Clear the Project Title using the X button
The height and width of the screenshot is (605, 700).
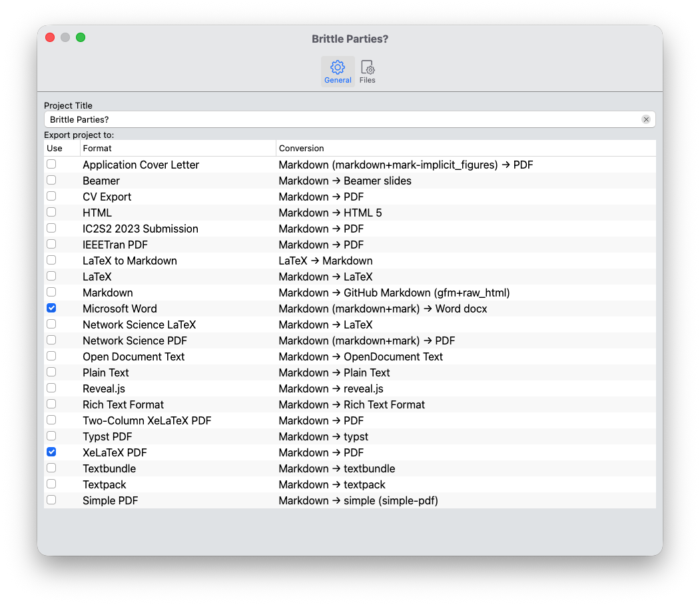coord(645,119)
